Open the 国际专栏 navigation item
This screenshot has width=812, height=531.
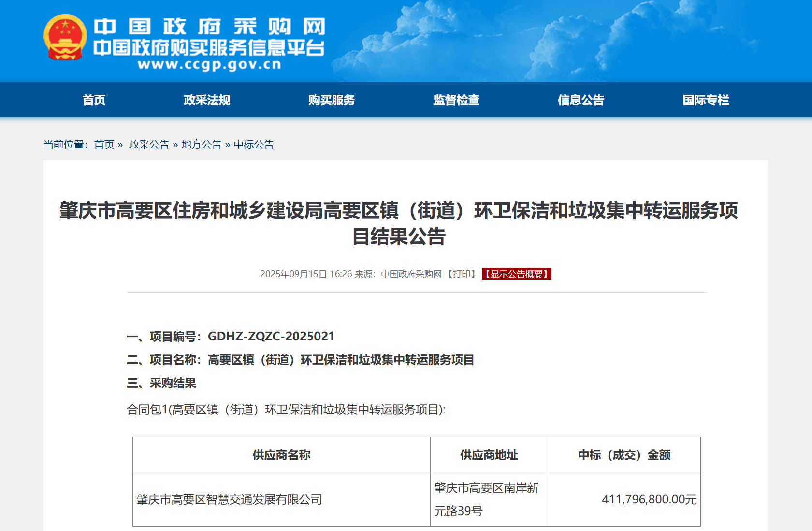click(706, 100)
